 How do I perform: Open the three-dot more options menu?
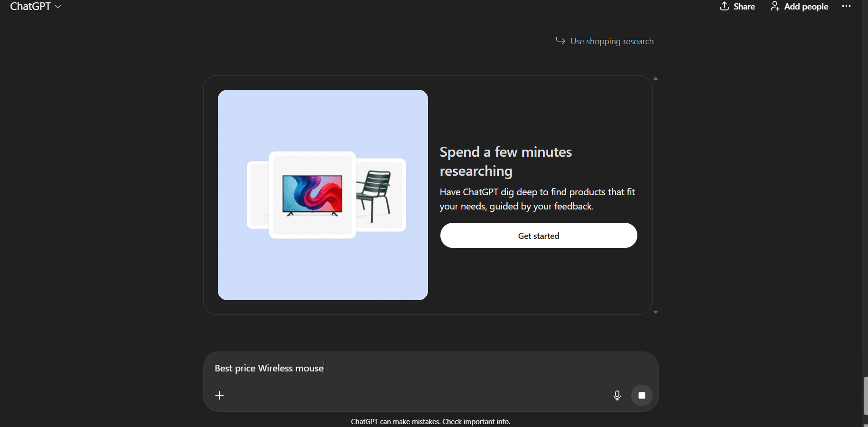pos(846,6)
